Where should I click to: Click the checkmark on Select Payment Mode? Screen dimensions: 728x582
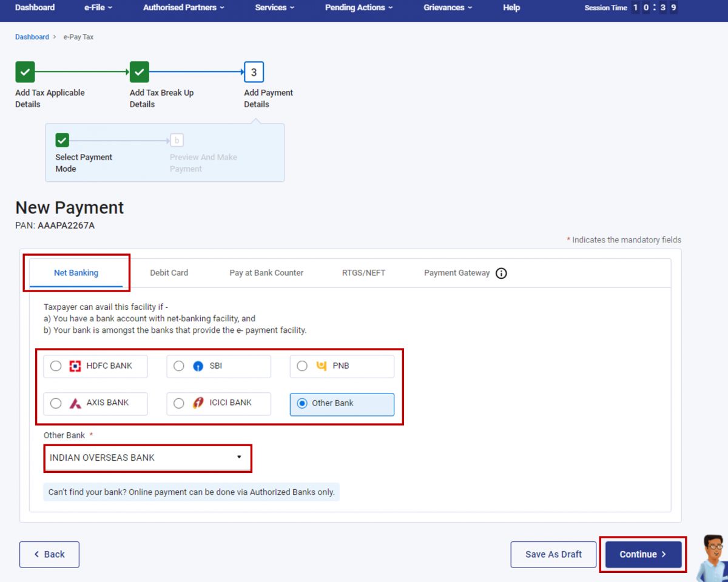(x=62, y=139)
